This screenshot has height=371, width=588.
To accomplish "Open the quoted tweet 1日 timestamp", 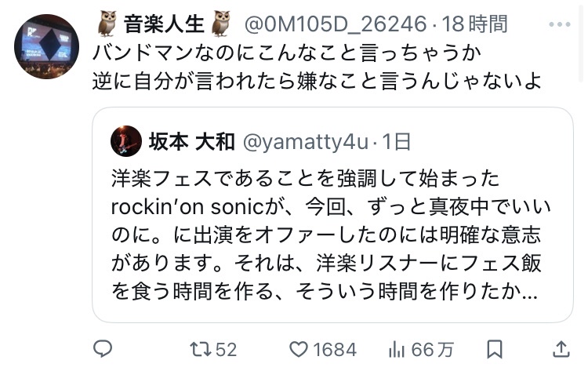I will [396, 142].
